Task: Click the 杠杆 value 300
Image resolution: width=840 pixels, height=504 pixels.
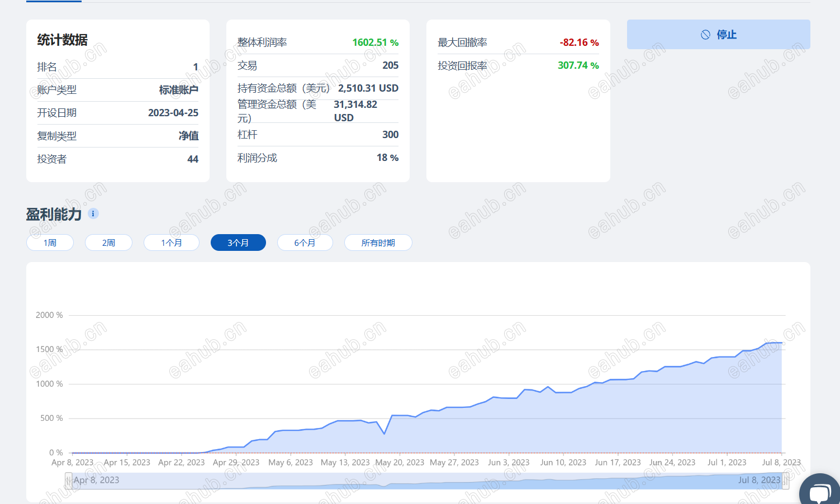Action: (391, 135)
